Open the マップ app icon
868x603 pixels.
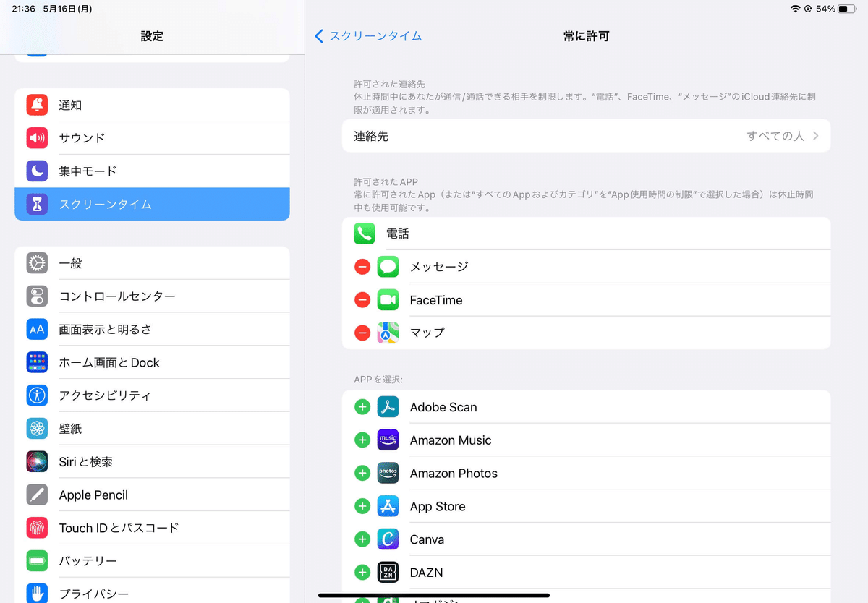click(388, 333)
